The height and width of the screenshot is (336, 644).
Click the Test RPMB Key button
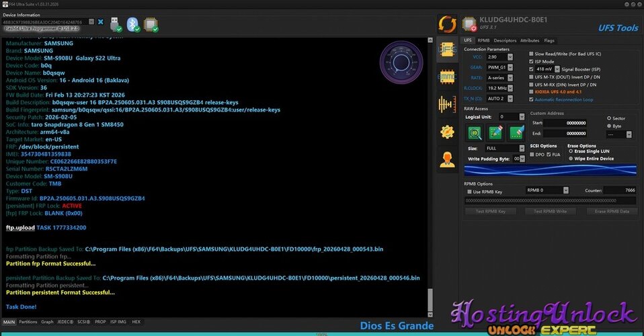tap(490, 211)
